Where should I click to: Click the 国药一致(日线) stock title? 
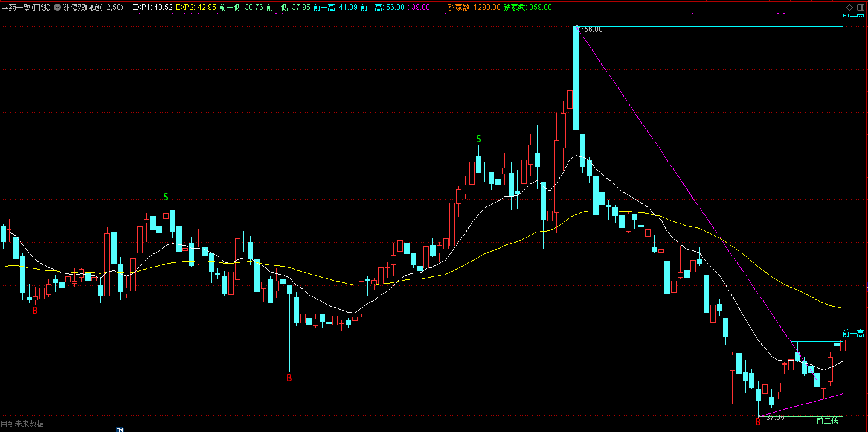[27, 7]
